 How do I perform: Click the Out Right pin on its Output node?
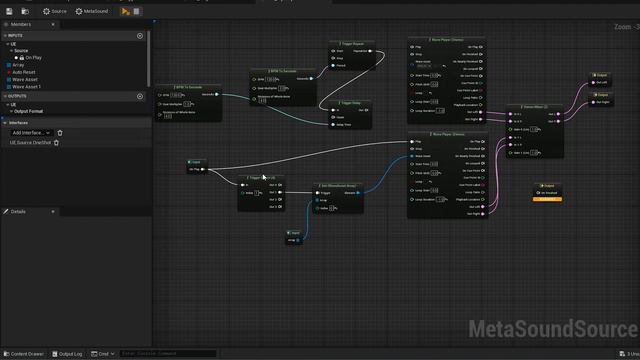click(x=593, y=102)
